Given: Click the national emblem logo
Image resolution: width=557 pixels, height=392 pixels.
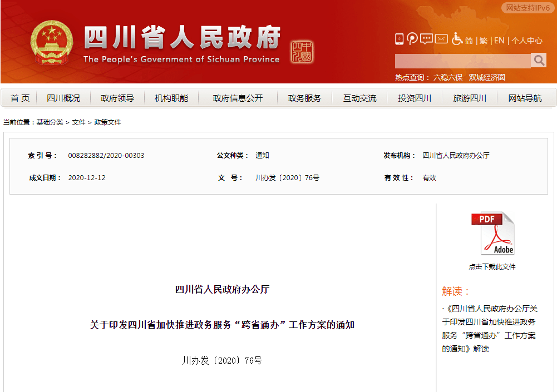Looking at the screenshot, I should coord(52,43).
